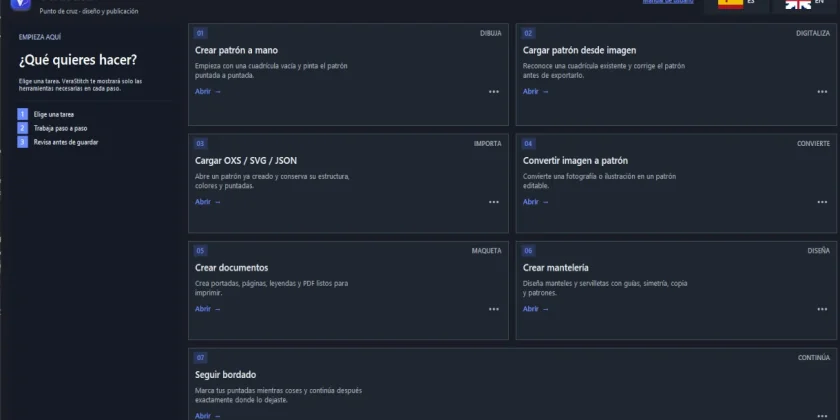Click the 07 number badge
The width and height of the screenshot is (840, 420).
coord(200,358)
